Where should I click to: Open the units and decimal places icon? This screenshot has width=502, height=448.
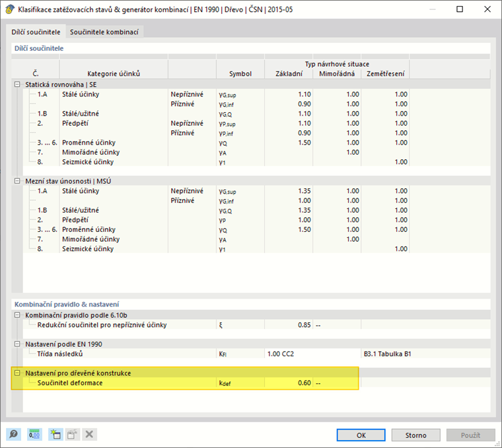(x=34, y=434)
